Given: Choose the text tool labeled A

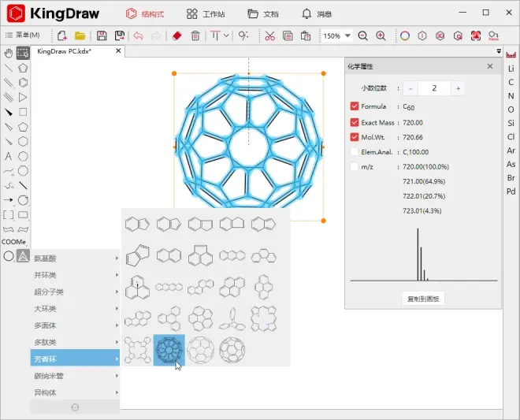Looking at the screenshot, I should [9, 156].
